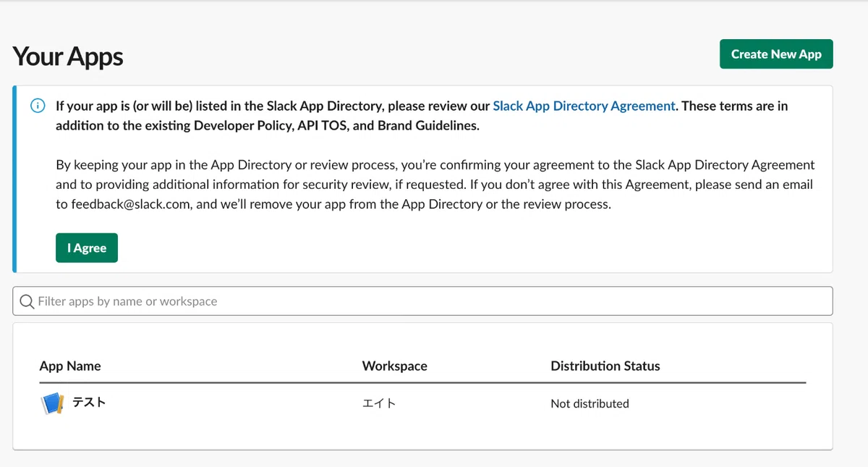Click the info icon in agreement notice
Viewport: 868px width, 467px height.
(37, 106)
